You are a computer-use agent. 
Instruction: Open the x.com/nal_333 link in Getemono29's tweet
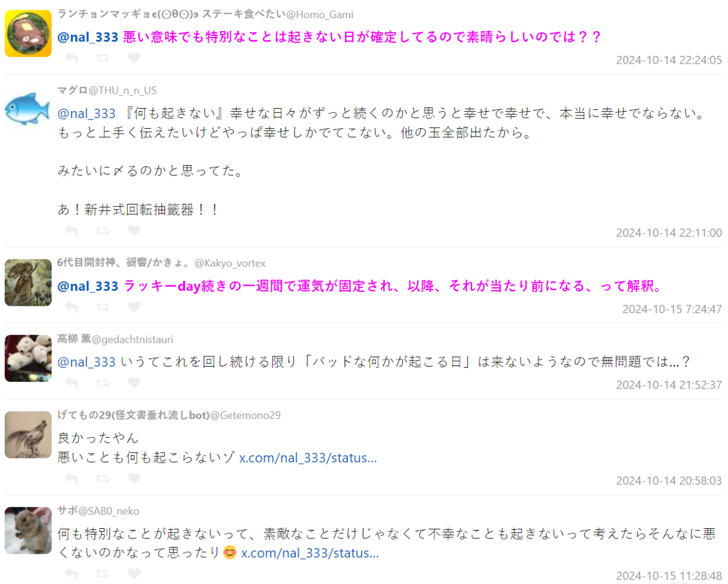[308, 458]
